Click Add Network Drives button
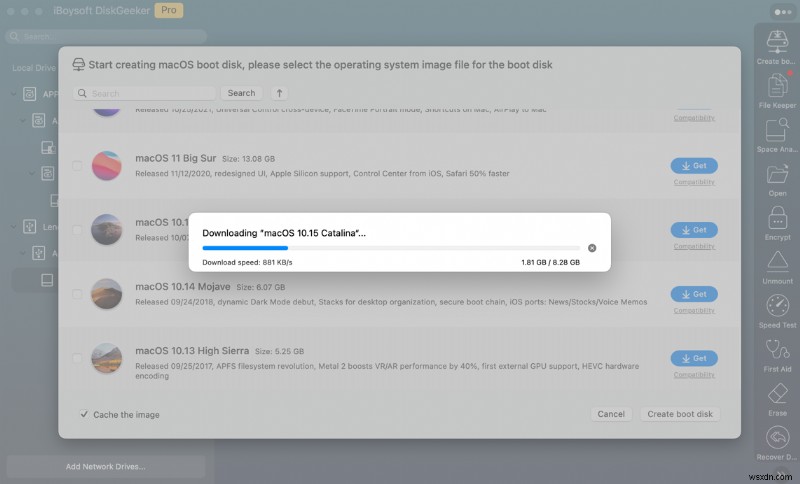Viewport: 800px width, 484px height. coord(106,467)
